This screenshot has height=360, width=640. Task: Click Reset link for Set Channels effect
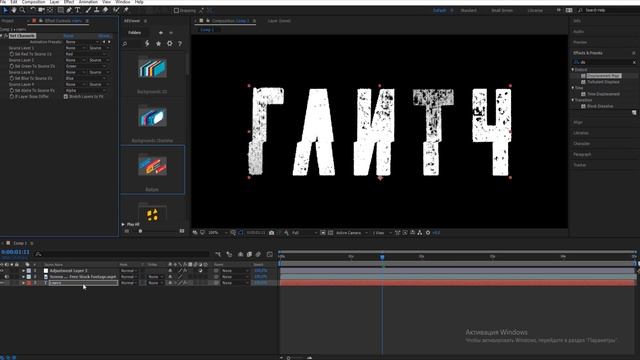click(x=69, y=36)
